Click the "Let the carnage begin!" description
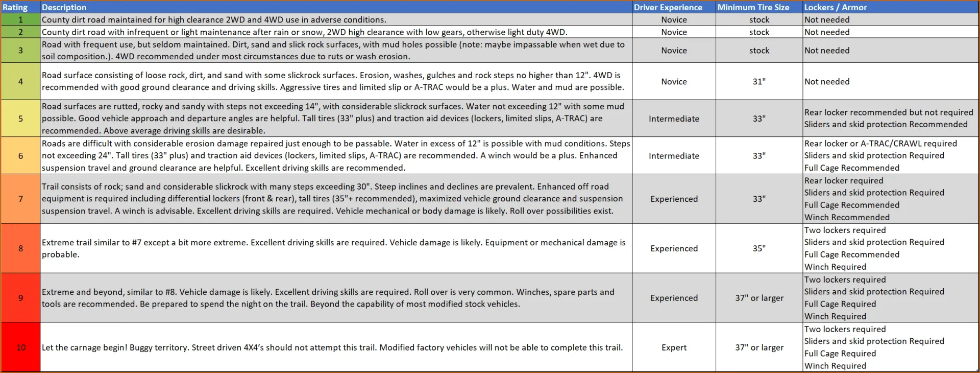The image size is (980, 373). 332,347
